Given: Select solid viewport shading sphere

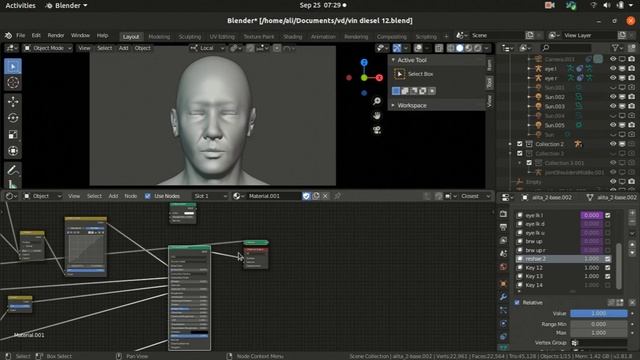Looking at the screenshot, I should pyautogui.click(x=460, y=48).
